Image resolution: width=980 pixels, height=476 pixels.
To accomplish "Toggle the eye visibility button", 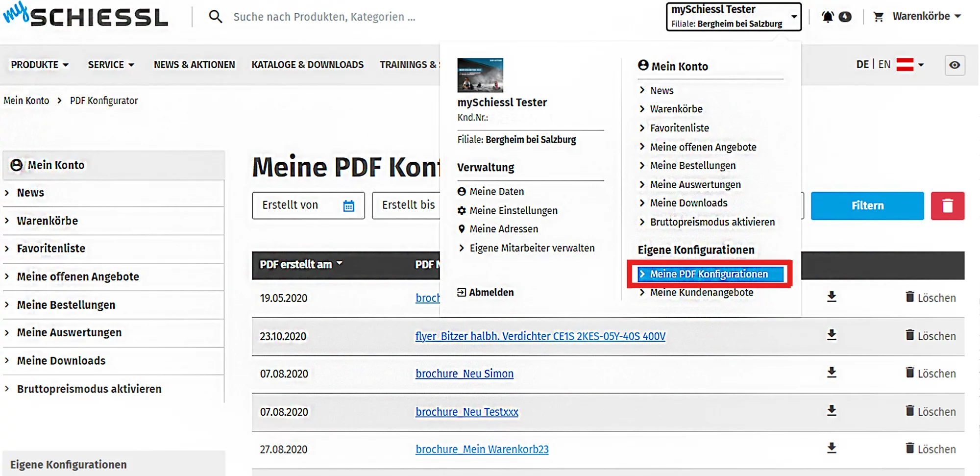I will click(955, 65).
